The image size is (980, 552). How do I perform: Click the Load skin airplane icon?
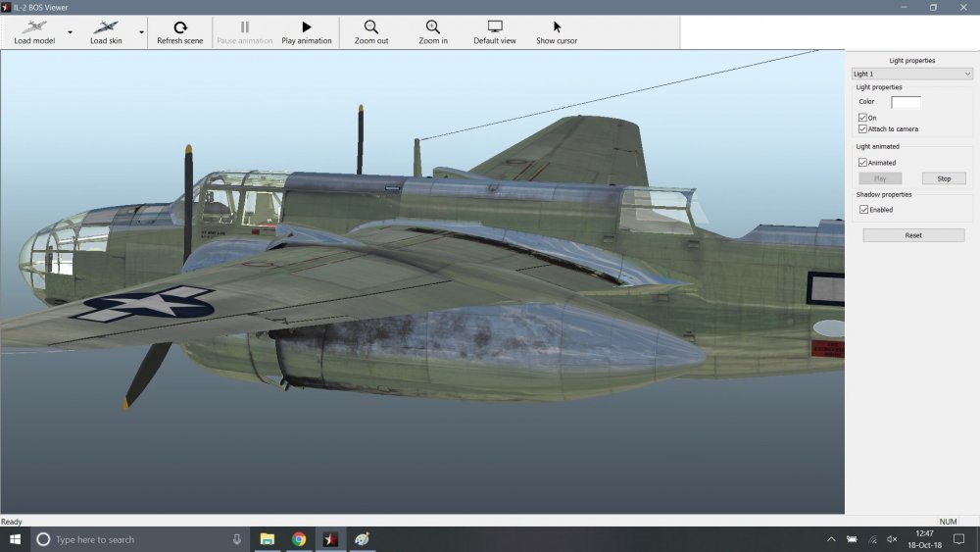click(106, 27)
